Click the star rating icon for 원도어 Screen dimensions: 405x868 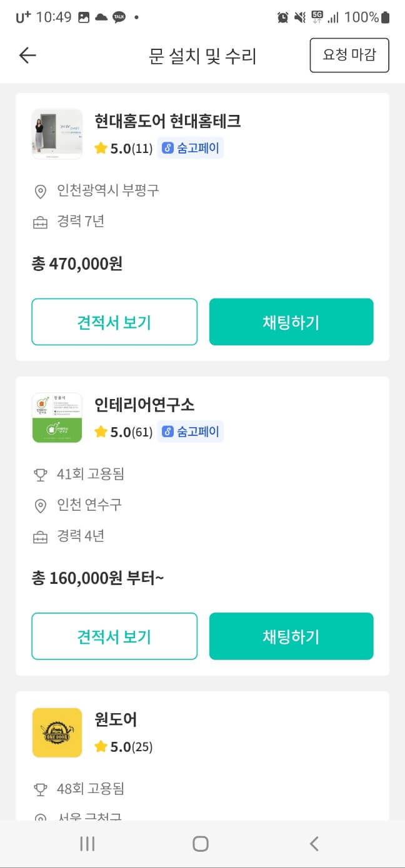point(101,747)
